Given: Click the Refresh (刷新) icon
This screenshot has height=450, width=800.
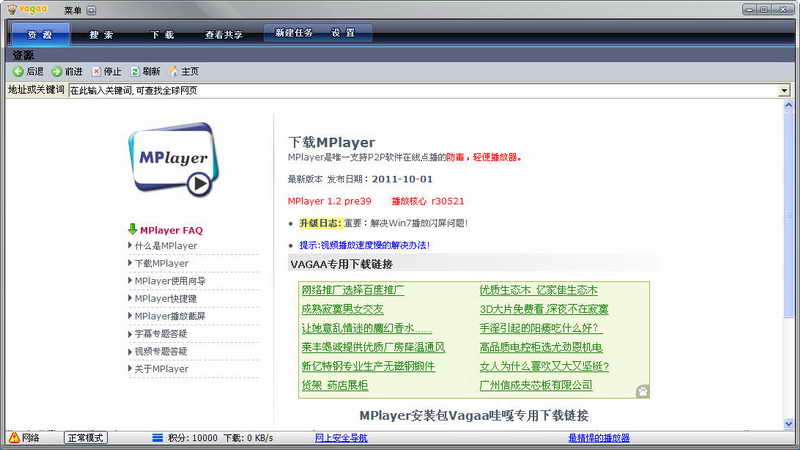Looking at the screenshot, I should [x=135, y=72].
